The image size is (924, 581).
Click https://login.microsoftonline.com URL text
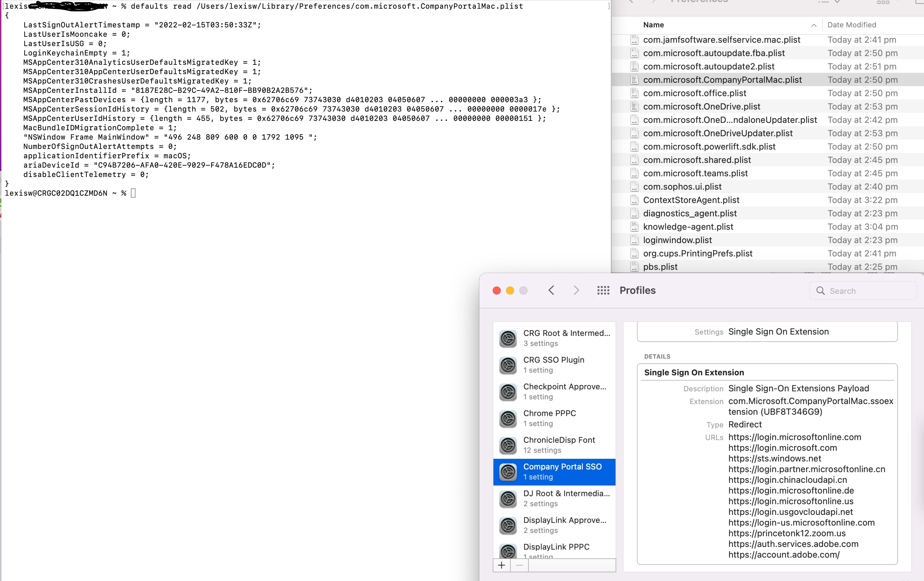[x=795, y=437]
